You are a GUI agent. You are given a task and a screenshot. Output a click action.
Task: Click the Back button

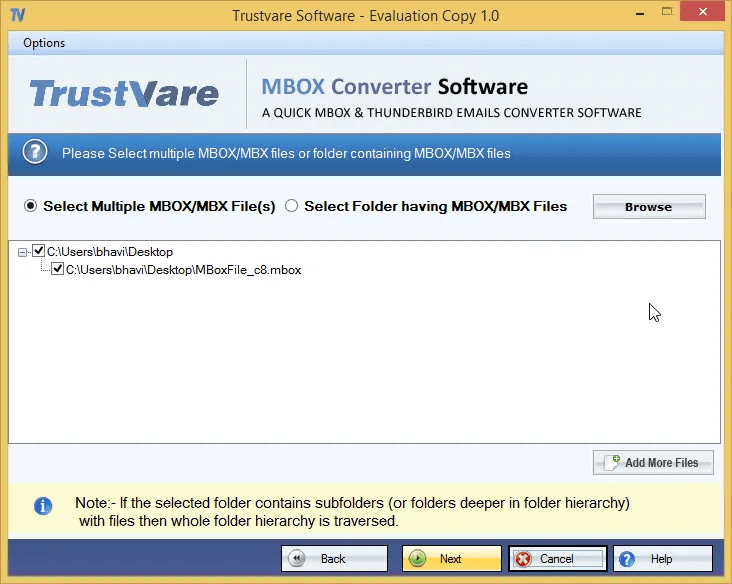334,558
